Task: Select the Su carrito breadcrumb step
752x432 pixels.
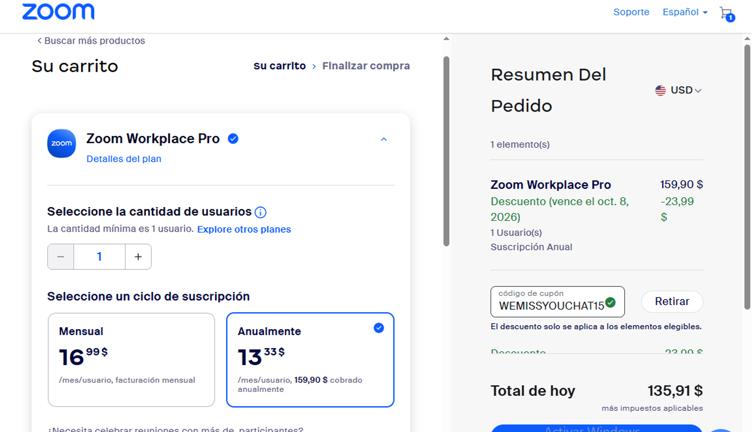Action: (280, 66)
